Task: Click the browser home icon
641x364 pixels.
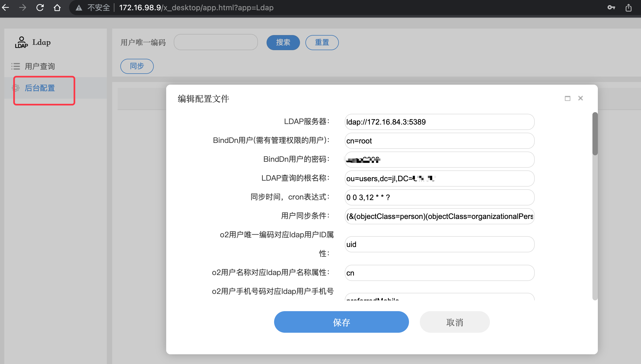Action: coord(57,8)
